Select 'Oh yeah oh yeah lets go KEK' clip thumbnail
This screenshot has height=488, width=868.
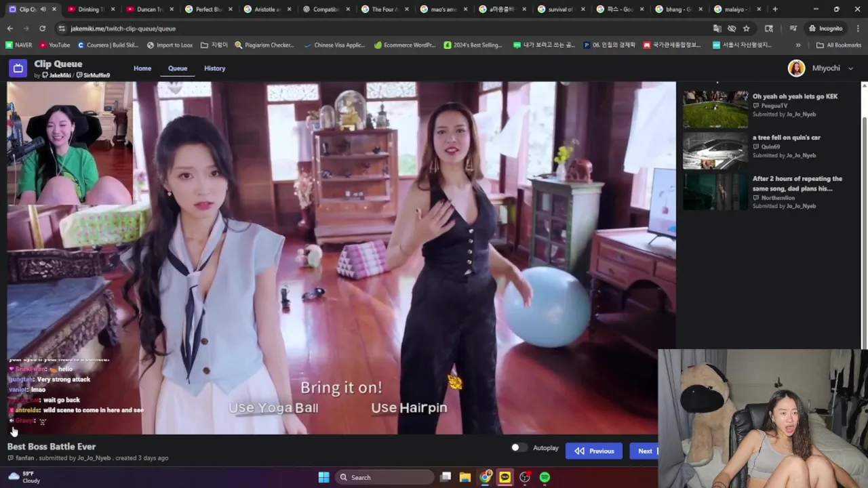click(x=715, y=109)
